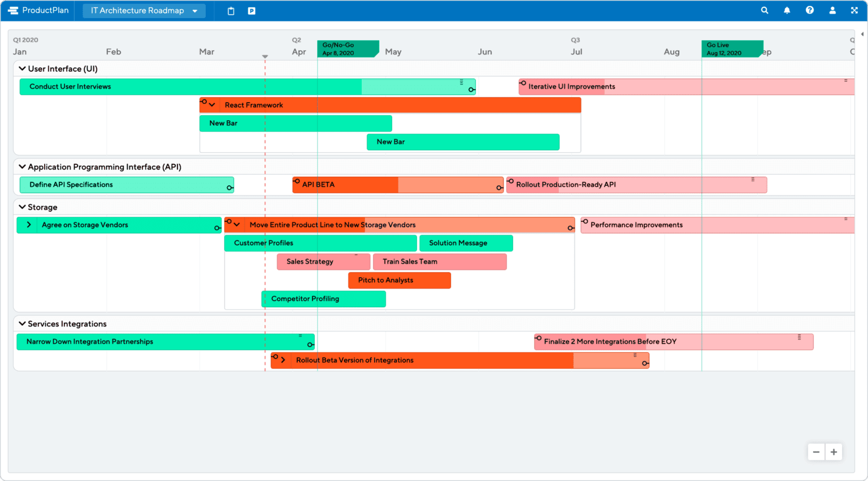868x481 pixels.
Task: Expand the Agree on Storage Vendors arrow
Action: [28, 225]
